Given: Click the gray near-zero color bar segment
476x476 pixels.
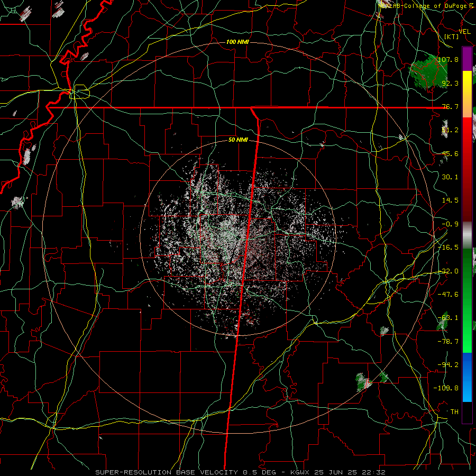Looking at the screenshot, I should pyautogui.click(x=467, y=235).
